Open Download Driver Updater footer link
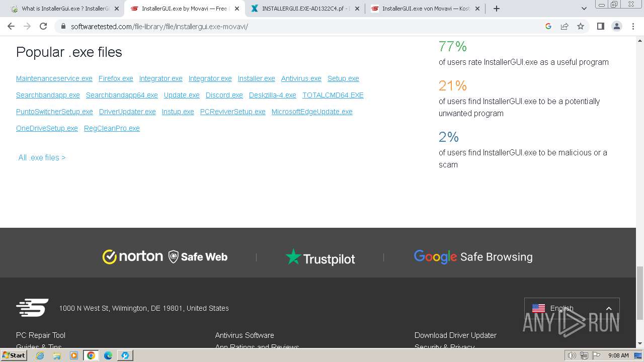 click(455, 335)
